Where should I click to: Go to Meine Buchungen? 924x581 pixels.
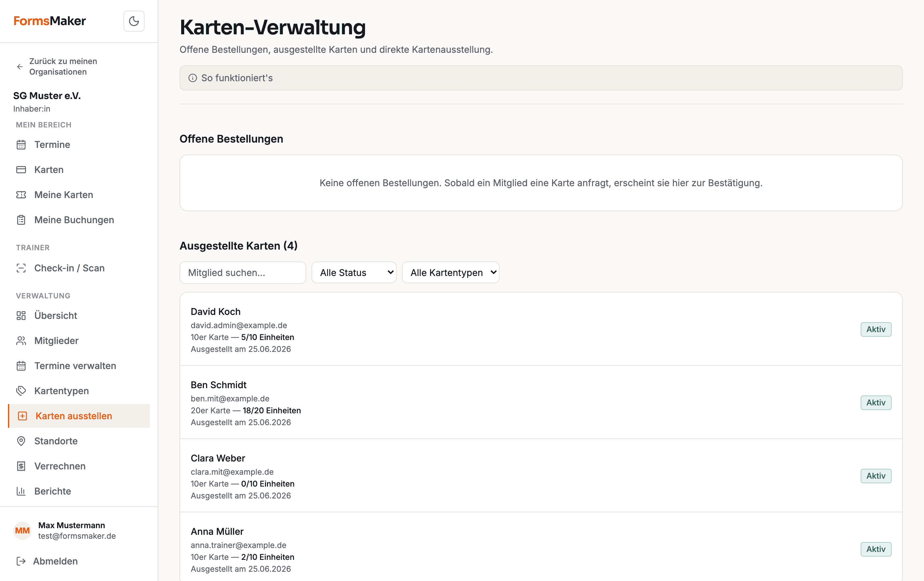[x=79, y=220]
